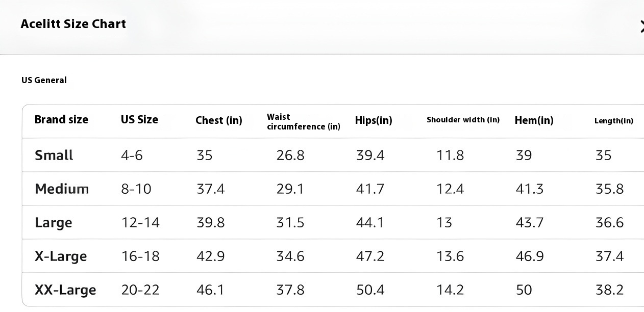644x312 pixels.
Task: Click the Length(in) column header
Action: tap(614, 121)
